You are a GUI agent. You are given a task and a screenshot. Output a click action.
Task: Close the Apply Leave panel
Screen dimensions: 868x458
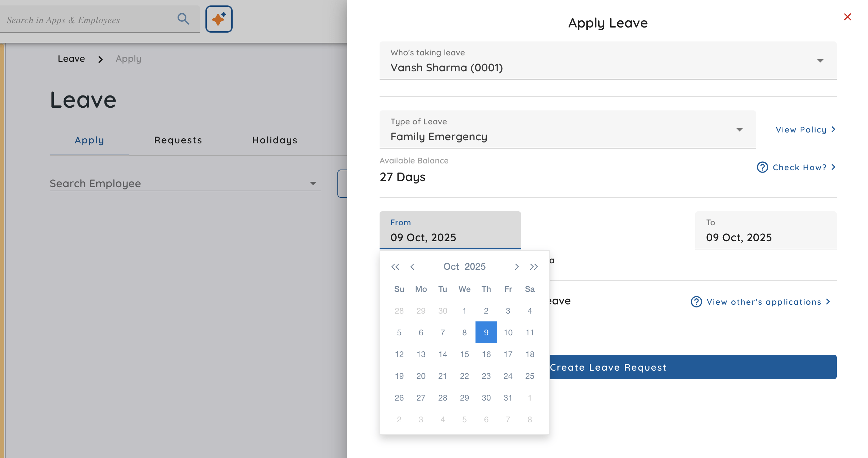847,17
